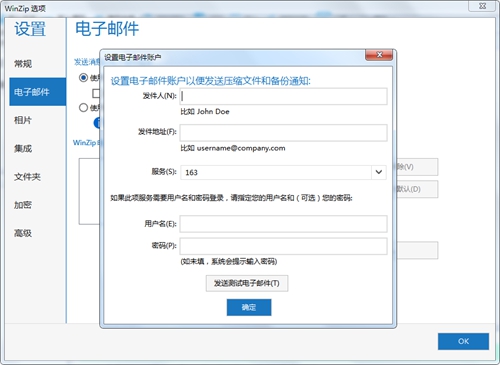This screenshot has width=500, height=365.
Task: Open the 高级 settings section
Action: [23, 233]
